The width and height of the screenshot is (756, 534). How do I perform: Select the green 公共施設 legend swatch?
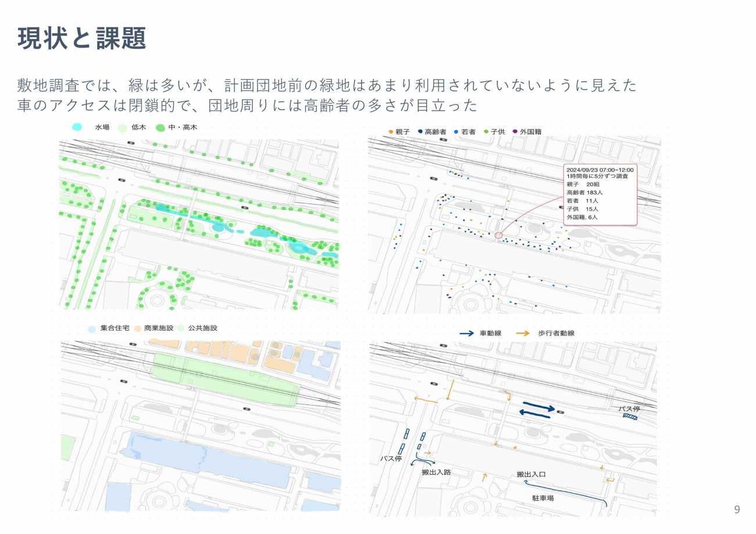pos(181,328)
